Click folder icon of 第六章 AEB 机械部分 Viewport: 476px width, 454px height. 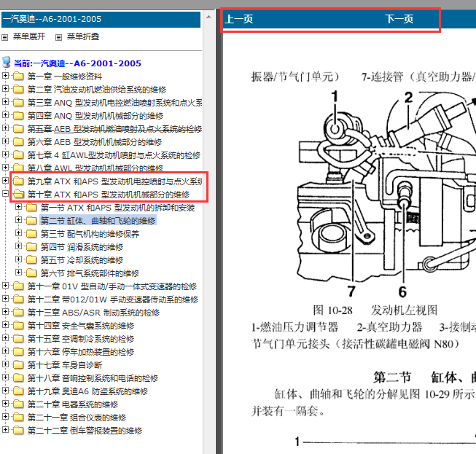[18, 141]
